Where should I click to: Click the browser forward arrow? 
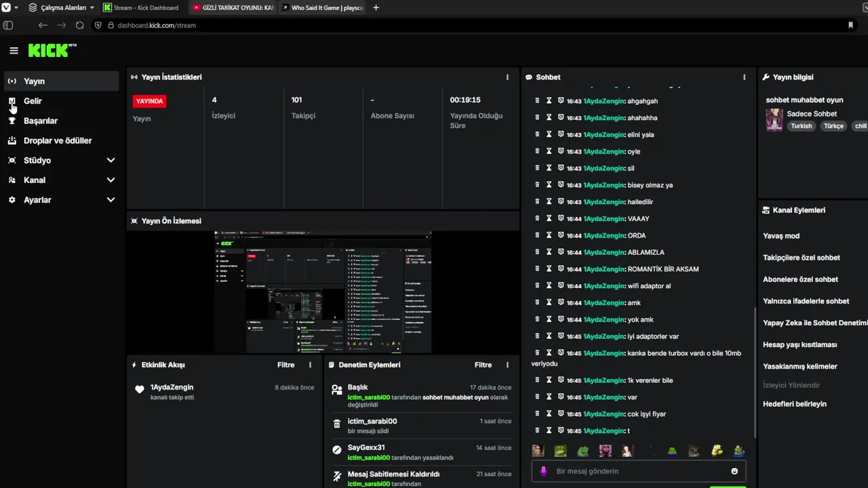click(61, 25)
